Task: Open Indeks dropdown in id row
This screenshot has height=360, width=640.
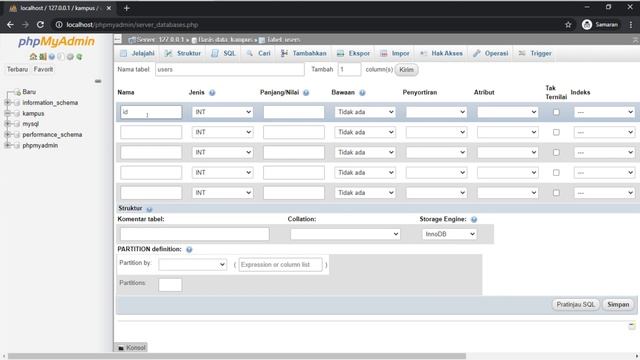Action: pyautogui.click(x=604, y=112)
